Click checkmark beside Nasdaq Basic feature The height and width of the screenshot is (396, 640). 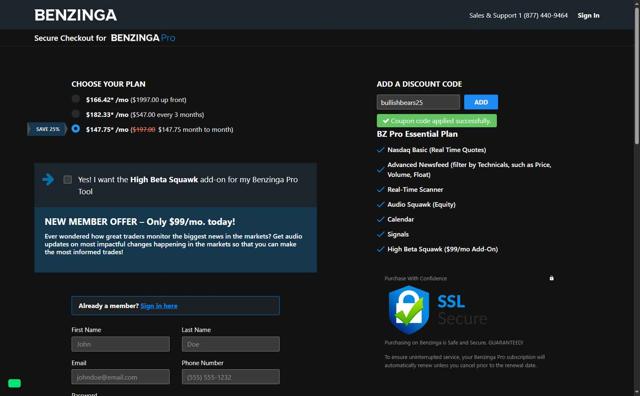pyautogui.click(x=380, y=150)
